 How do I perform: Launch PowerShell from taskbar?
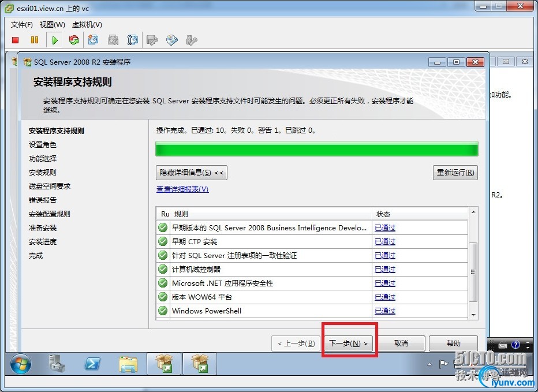tap(92, 364)
